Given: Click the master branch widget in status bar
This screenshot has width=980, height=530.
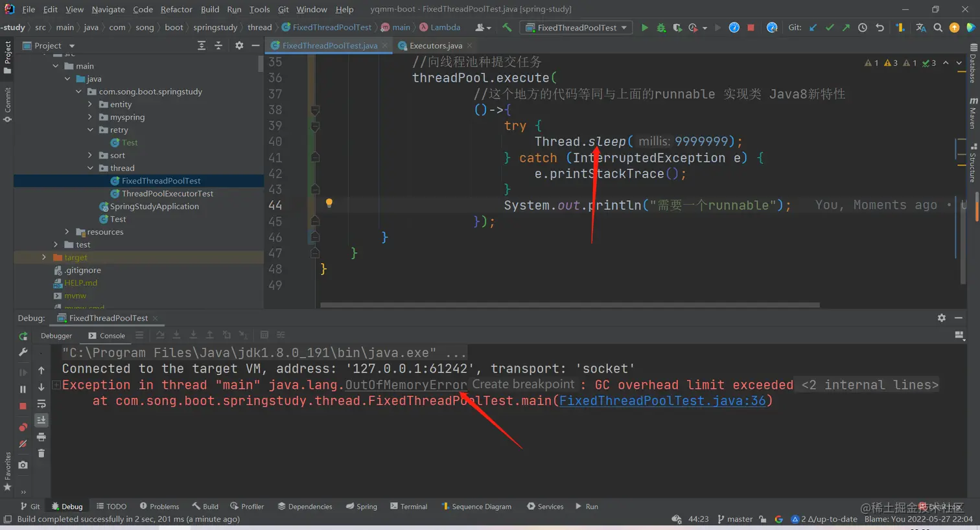Looking at the screenshot, I should [x=735, y=519].
